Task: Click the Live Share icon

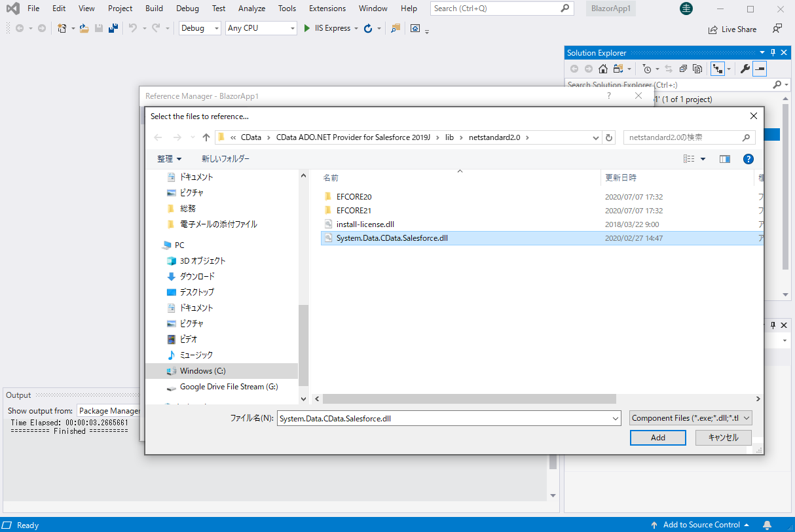Action: (713, 29)
